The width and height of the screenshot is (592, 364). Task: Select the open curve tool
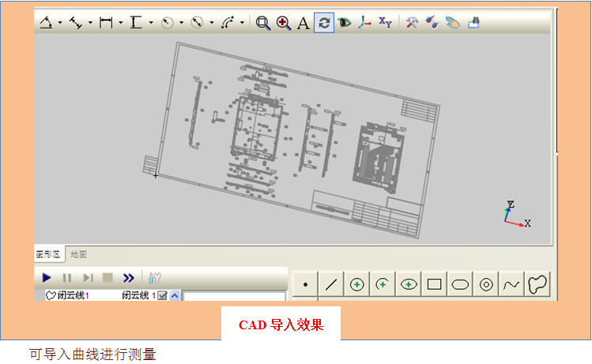(x=511, y=284)
